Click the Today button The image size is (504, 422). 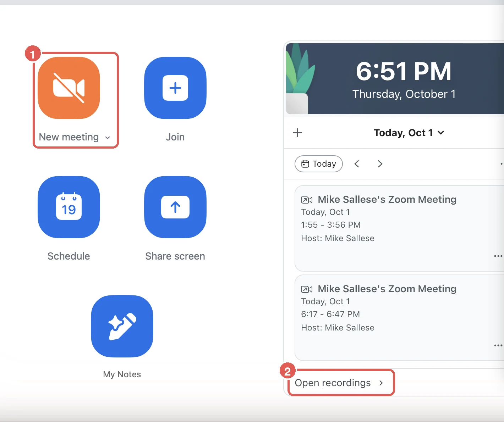[x=319, y=164]
